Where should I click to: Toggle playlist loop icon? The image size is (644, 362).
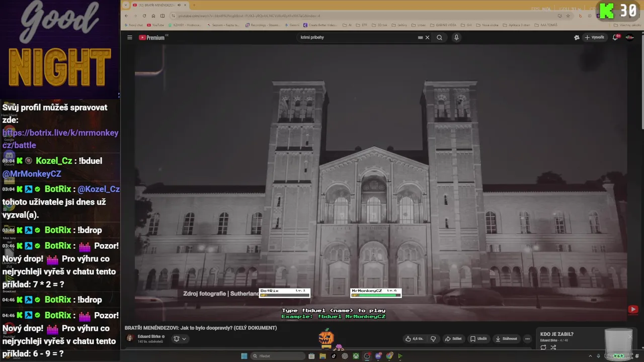[x=543, y=347]
